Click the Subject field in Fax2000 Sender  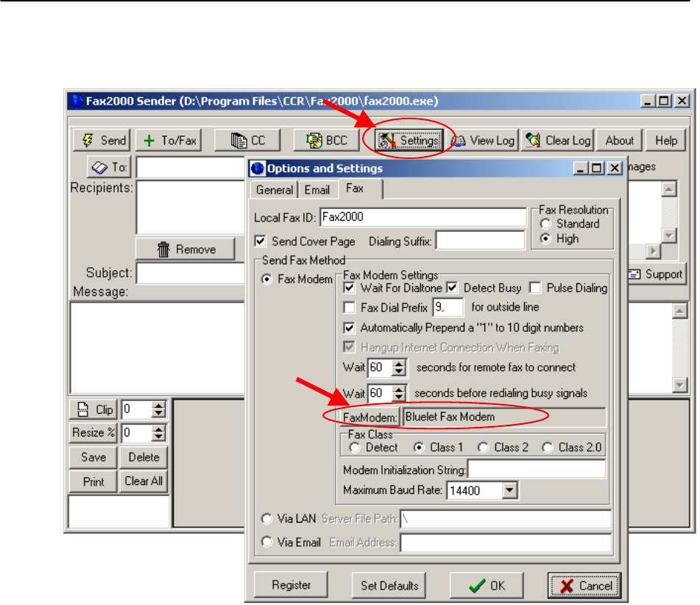point(191,273)
